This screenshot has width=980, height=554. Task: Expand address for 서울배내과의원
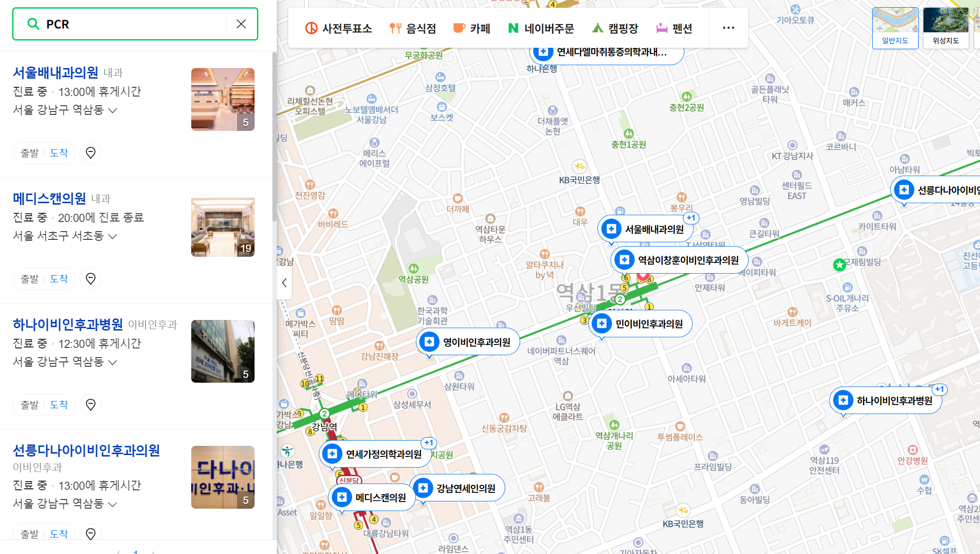tap(113, 111)
